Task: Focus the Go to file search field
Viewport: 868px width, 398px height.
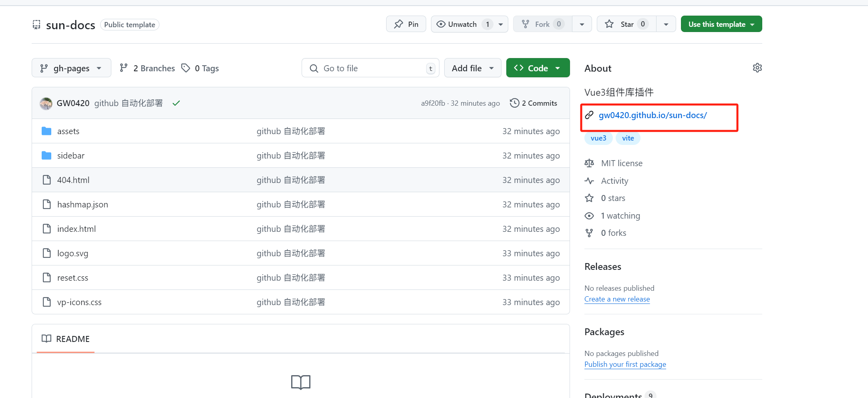Action: click(x=370, y=68)
